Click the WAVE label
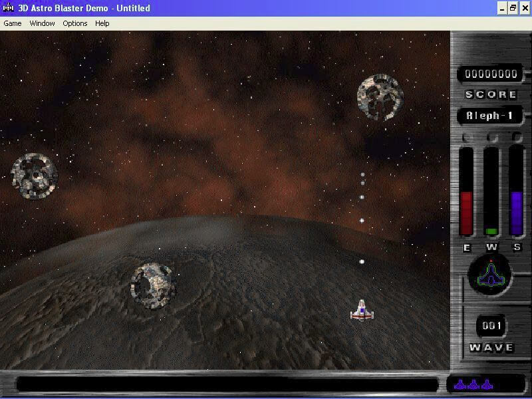Image resolution: width=532 pixels, height=399 pixels. (491, 347)
